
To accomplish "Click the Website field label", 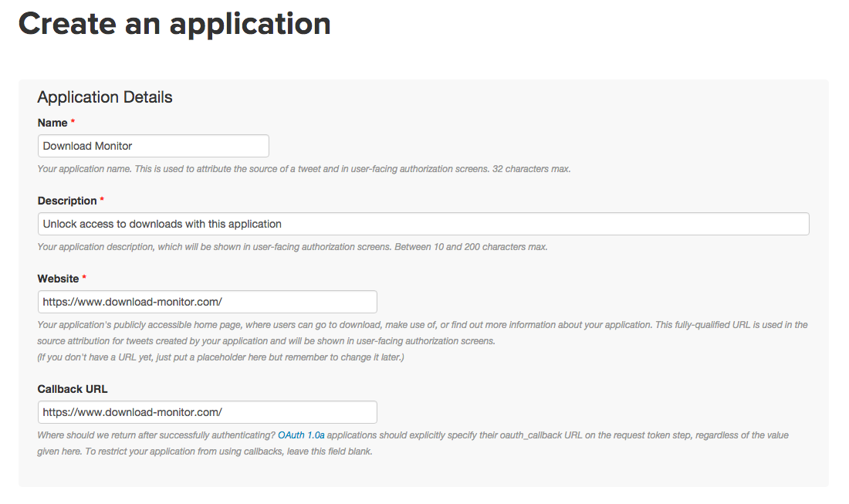I will (58, 279).
